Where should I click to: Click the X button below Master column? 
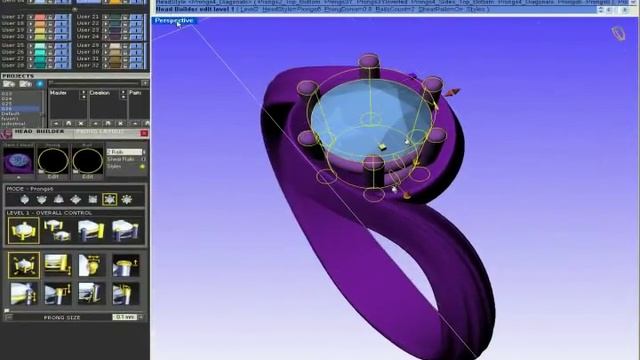(81, 123)
